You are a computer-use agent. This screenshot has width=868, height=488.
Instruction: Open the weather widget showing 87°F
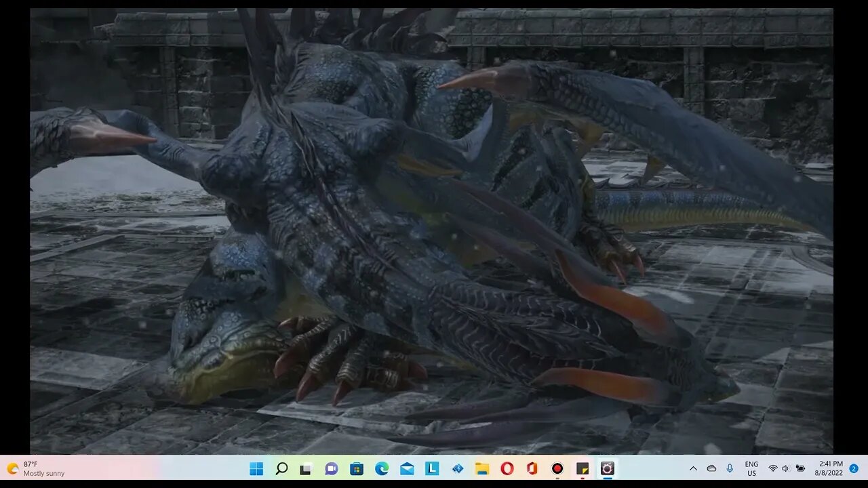[35, 468]
